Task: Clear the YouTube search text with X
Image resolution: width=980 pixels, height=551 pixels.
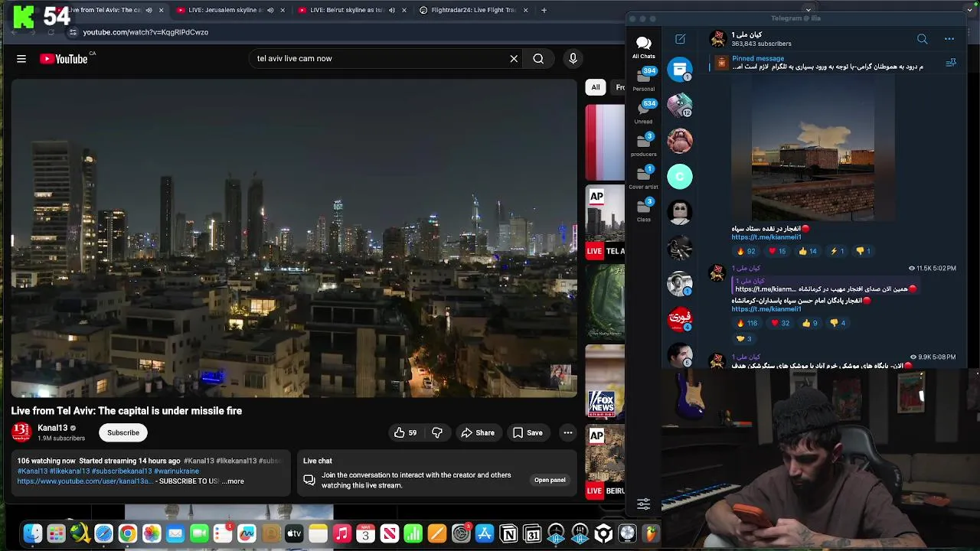Action: (514, 58)
